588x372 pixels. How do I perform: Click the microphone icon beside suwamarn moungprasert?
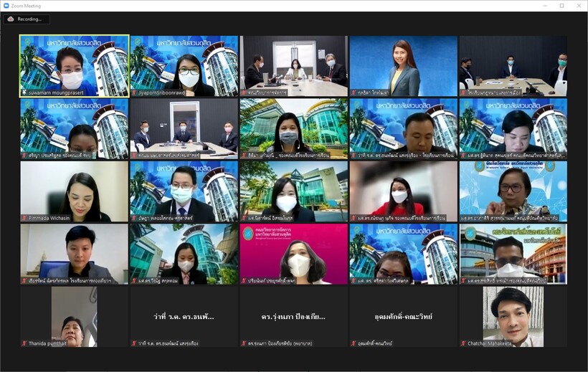24,92
